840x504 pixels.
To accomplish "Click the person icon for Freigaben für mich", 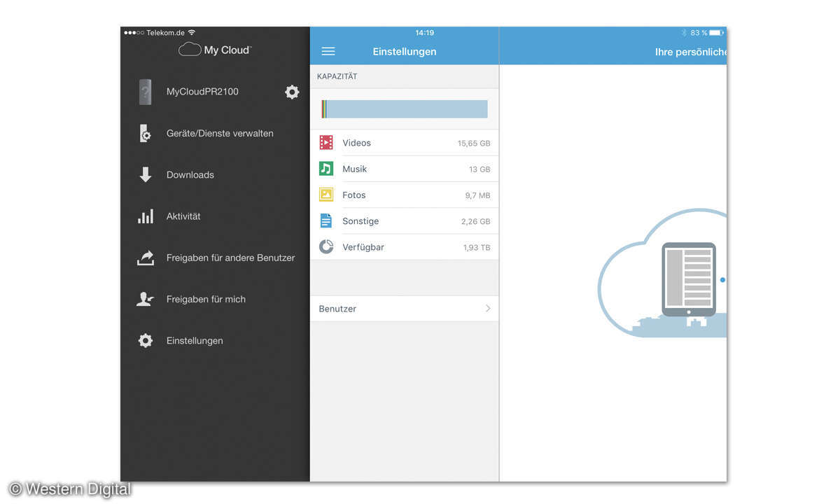I will coord(145,299).
